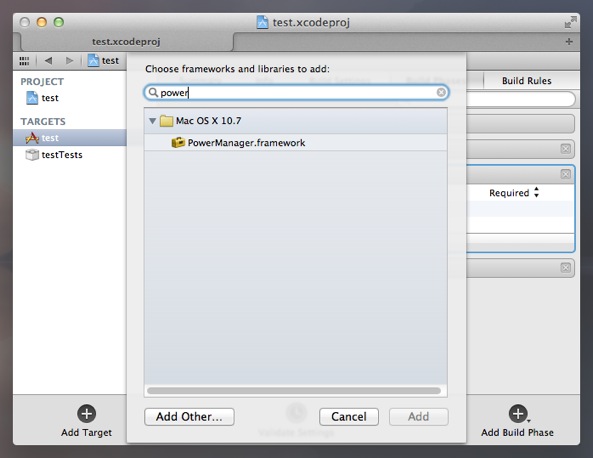The image size is (593, 458).
Task: Select the testTests target
Action: (54, 155)
